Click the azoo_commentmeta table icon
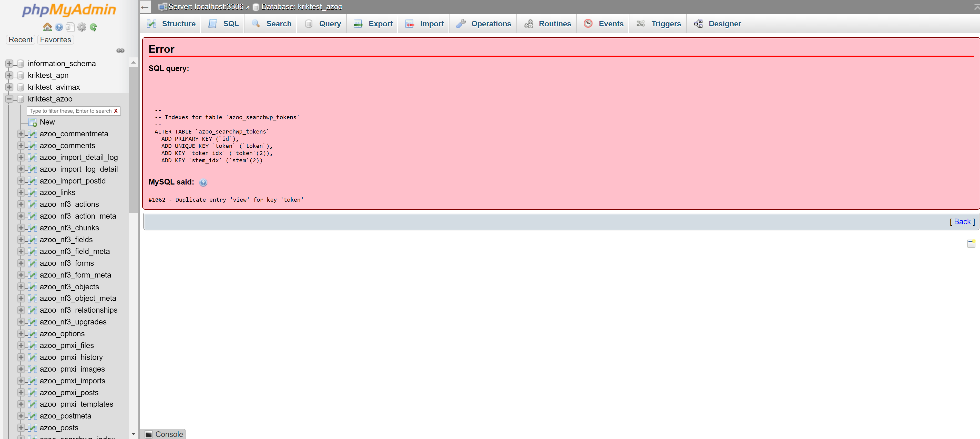The image size is (980, 439). 33,134
